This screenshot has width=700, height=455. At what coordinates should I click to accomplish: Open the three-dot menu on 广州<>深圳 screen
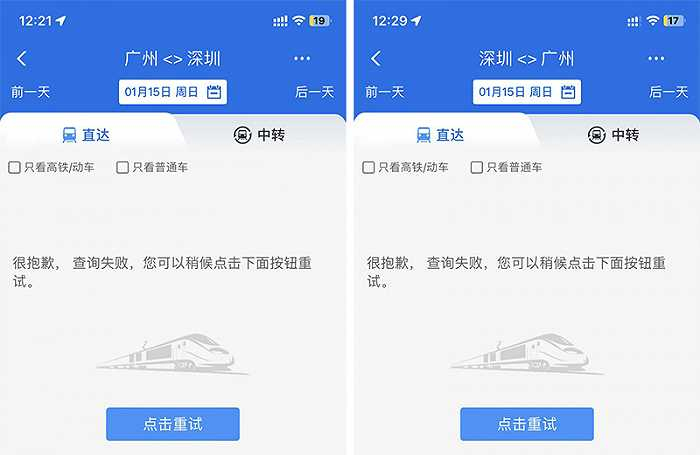pos(302,58)
